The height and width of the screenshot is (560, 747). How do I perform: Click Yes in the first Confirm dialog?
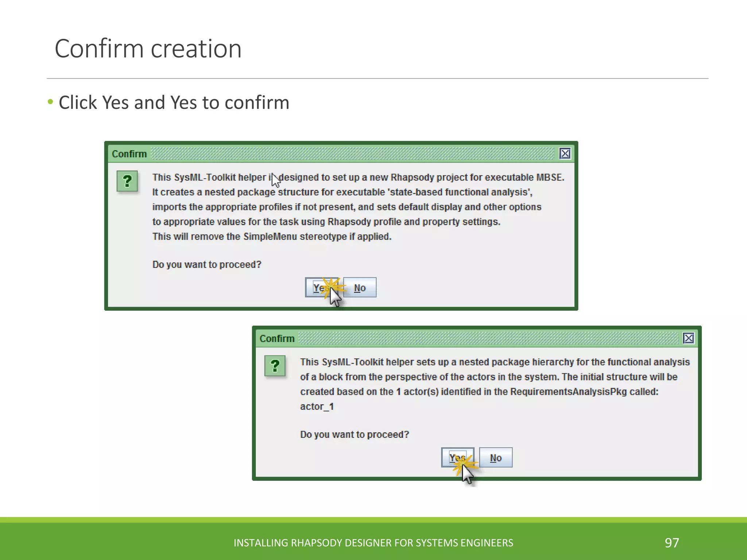tap(322, 287)
